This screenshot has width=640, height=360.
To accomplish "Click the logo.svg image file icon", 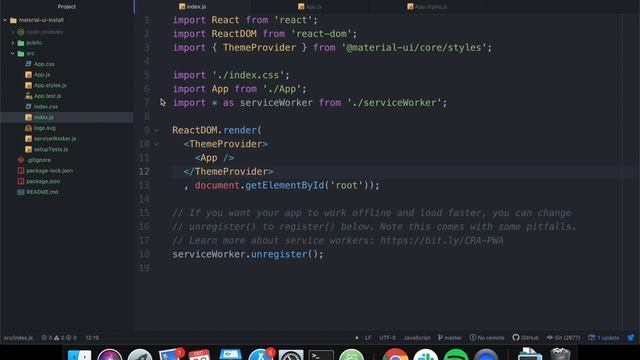I will pos(28,128).
